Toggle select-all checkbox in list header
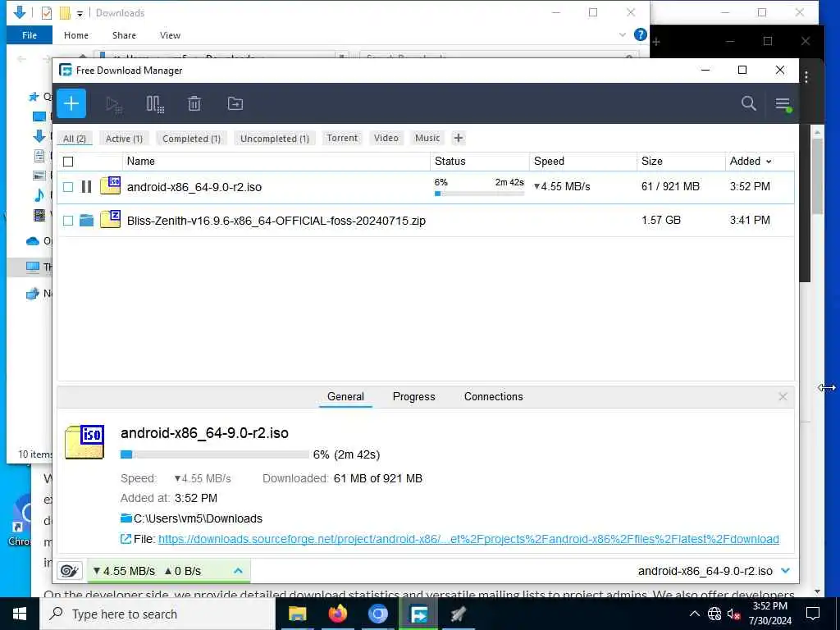The height and width of the screenshot is (630, 840). point(68,162)
